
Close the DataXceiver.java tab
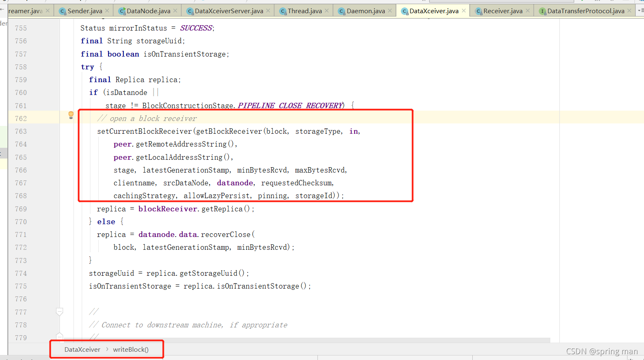(x=464, y=11)
